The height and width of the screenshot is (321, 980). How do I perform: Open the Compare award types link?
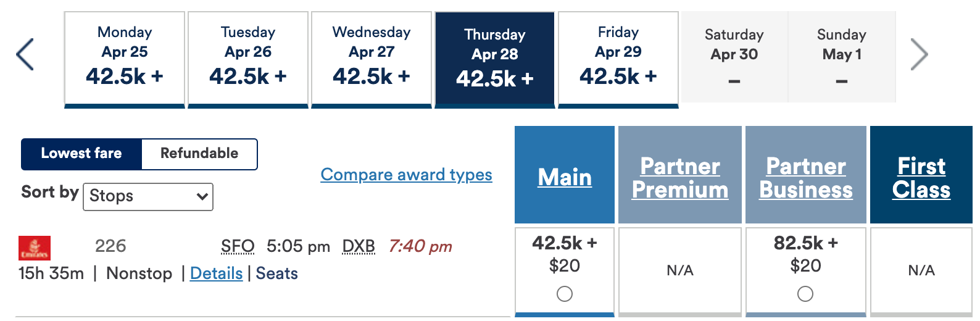pyautogui.click(x=406, y=175)
